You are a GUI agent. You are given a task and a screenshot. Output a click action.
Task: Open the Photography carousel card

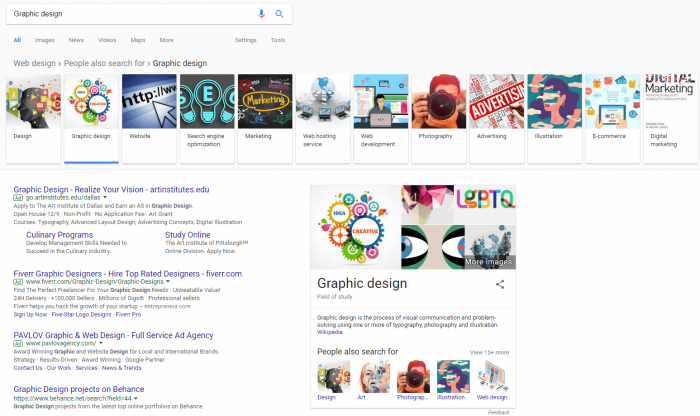(x=436, y=118)
